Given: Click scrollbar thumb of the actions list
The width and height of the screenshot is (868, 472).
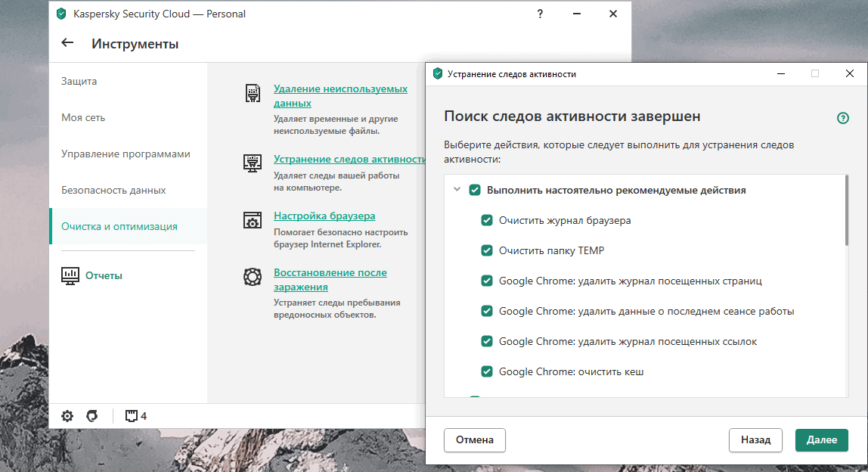Looking at the screenshot, I should pyautogui.click(x=846, y=210).
